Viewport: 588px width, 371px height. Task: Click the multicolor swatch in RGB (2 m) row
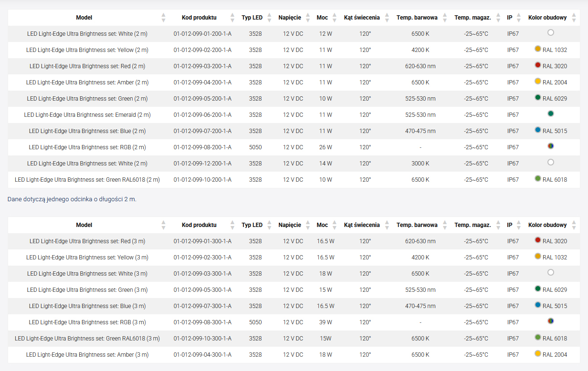(551, 146)
